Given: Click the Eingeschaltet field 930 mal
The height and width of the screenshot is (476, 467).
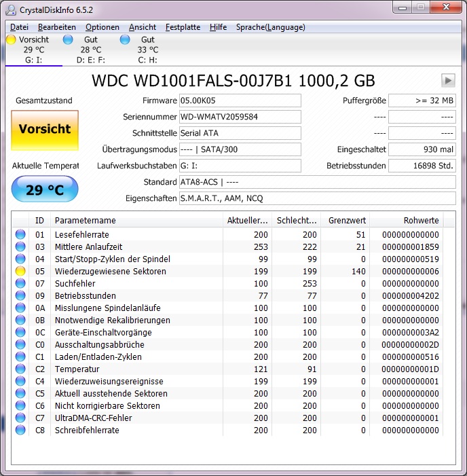Looking at the screenshot, I should point(422,149).
